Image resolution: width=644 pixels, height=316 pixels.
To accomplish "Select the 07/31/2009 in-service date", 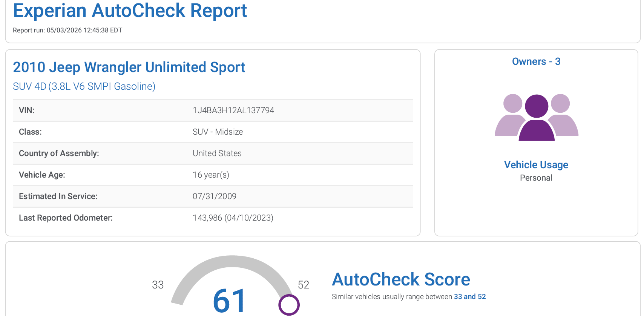I will (215, 196).
